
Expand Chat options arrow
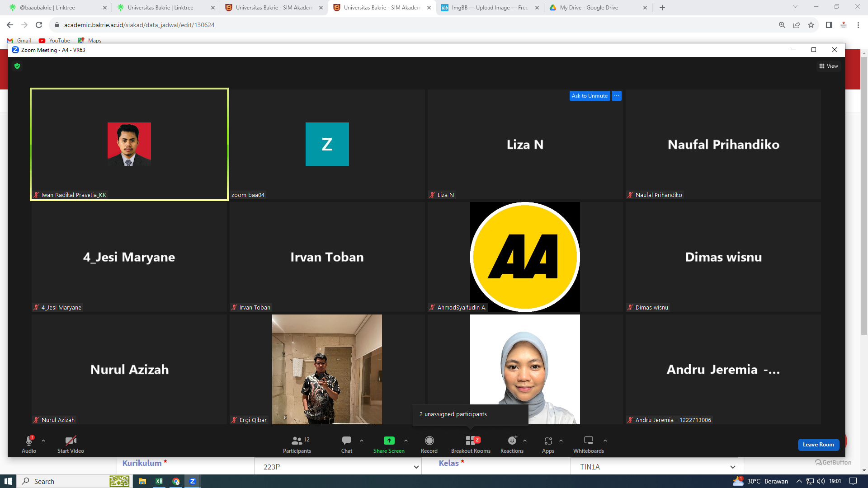pos(362,441)
